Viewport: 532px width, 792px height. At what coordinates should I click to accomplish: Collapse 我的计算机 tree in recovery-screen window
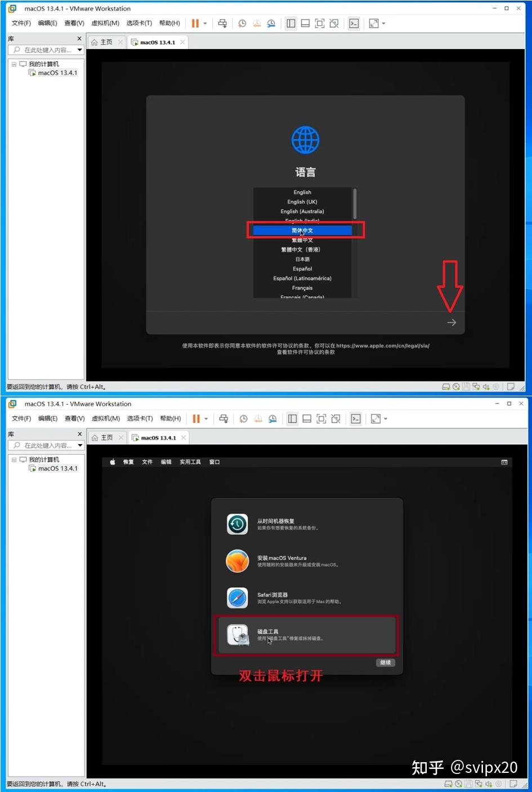pyautogui.click(x=14, y=460)
